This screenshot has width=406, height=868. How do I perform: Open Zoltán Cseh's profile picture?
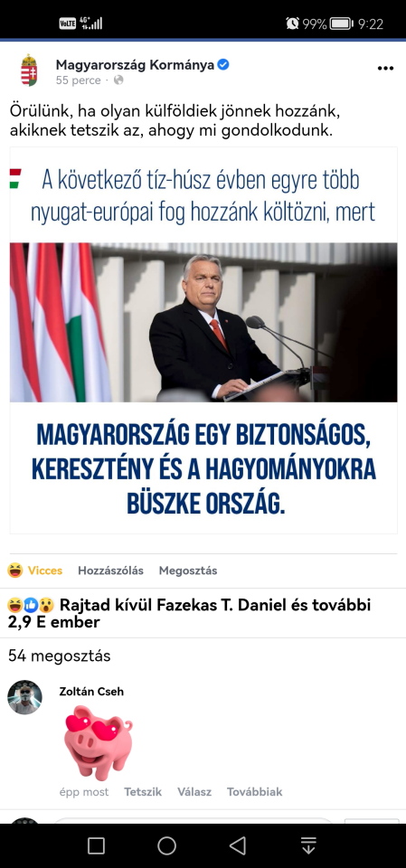25,697
